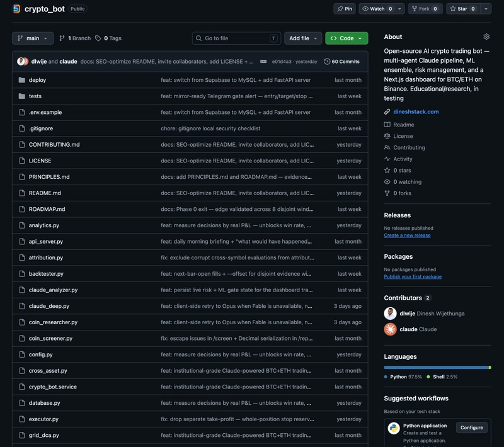View the 60 Commits history

(x=342, y=61)
